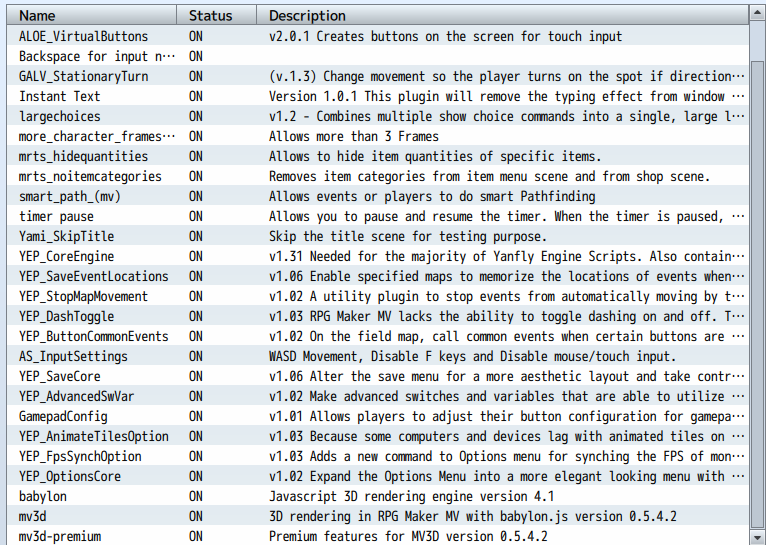This screenshot has height=545, width=766.
Task: Click 'WASD Movement, Disable F keys' description
Action: 472,357
